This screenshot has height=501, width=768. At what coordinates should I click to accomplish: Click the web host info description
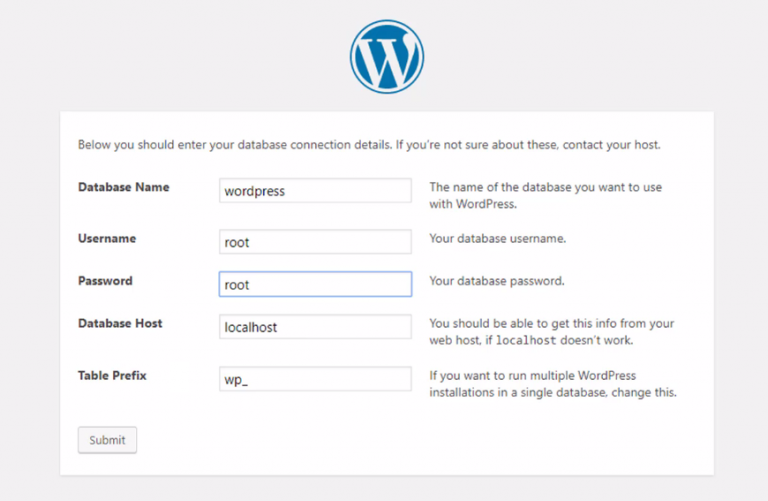[552, 332]
